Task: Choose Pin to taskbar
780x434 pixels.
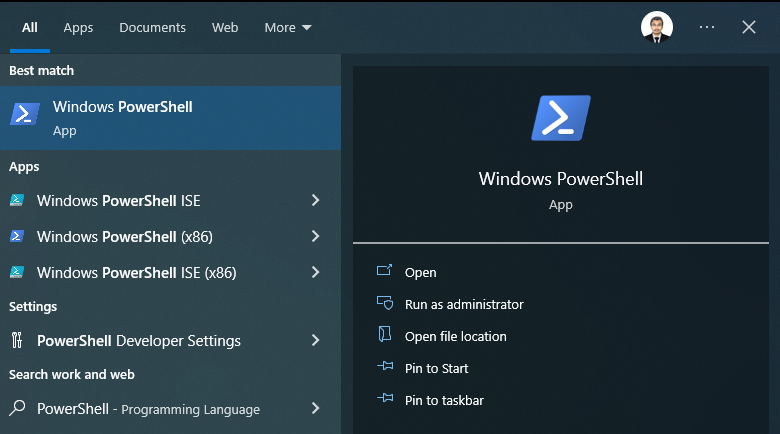Action: point(444,401)
